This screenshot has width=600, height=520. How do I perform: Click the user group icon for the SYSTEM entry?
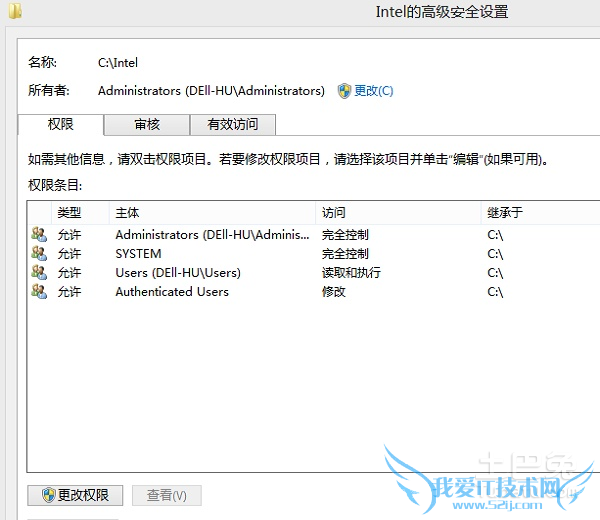click(39, 253)
